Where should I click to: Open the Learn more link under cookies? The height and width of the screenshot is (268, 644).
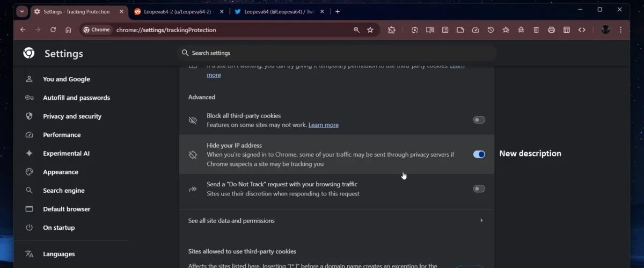pos(323,125)
